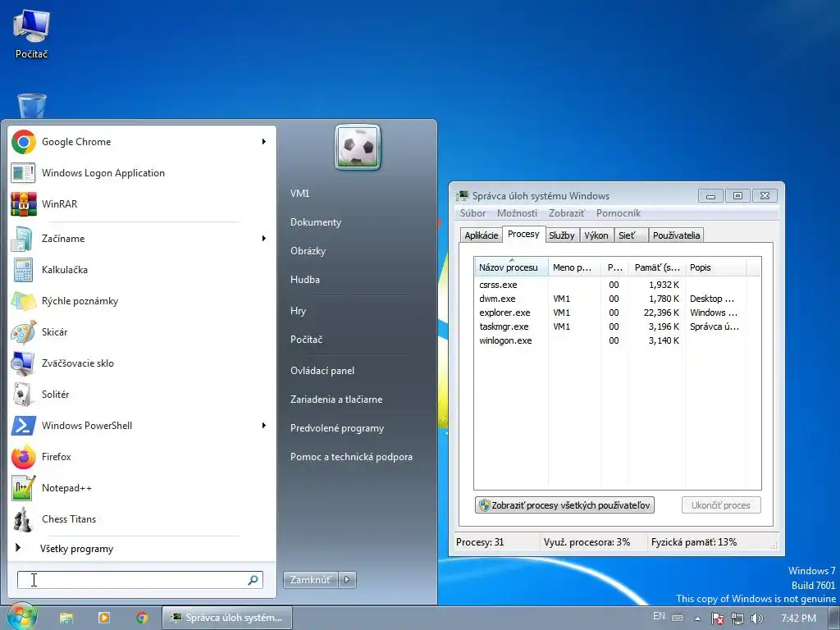The height and width of the screenshot is (630, 840).
Task: Open Chrome from the taskbar
Action: 142,618
